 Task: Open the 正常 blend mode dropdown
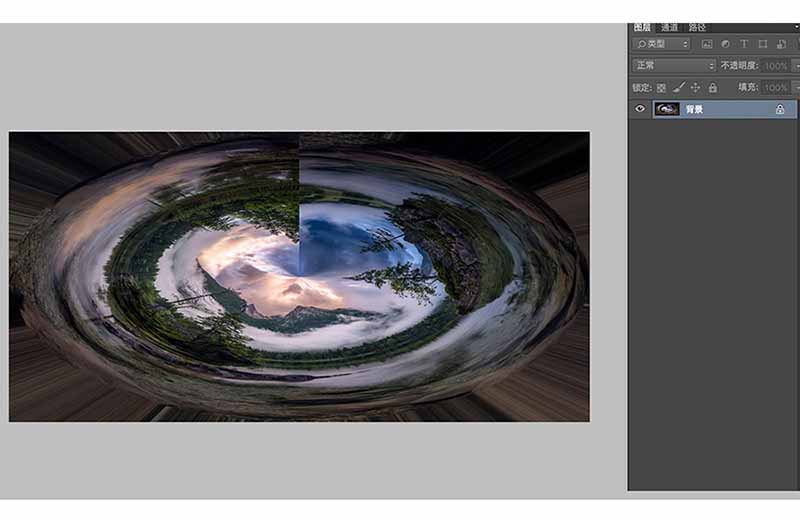pyautogui.click(x=674, y=65)
